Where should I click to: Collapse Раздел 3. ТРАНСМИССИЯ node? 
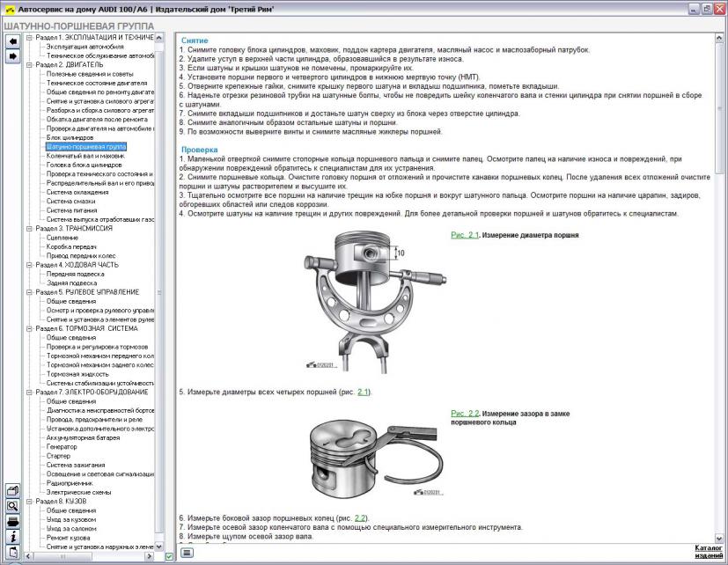pos(29,229)
